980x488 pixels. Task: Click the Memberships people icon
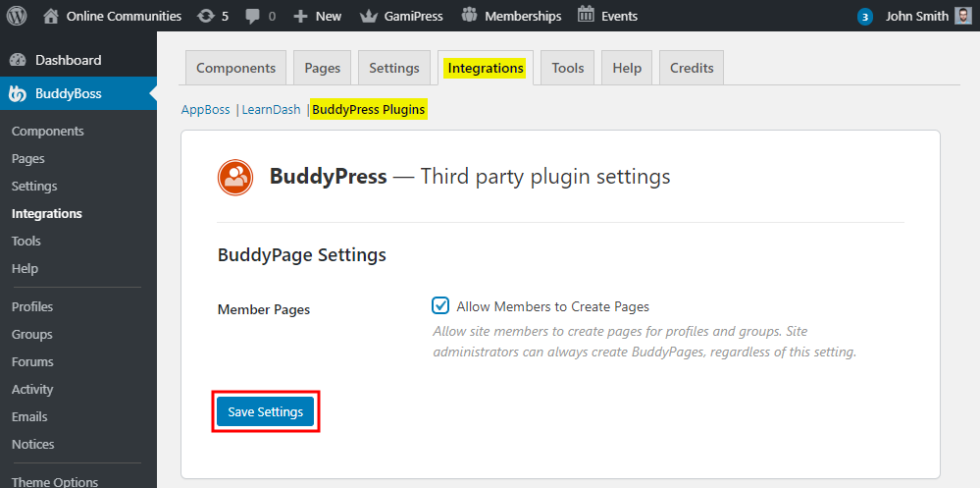tap(469, 15)
